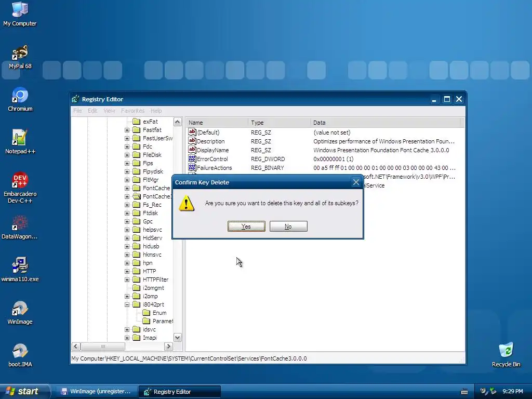Click the exFat folder icon
Screen dimensions: 532x399
coord(137,122)
